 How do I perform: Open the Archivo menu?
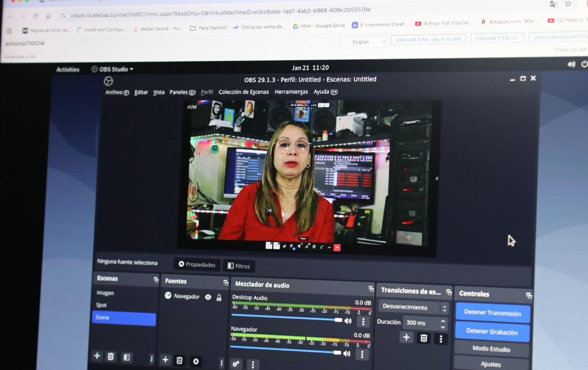(117, 92)
